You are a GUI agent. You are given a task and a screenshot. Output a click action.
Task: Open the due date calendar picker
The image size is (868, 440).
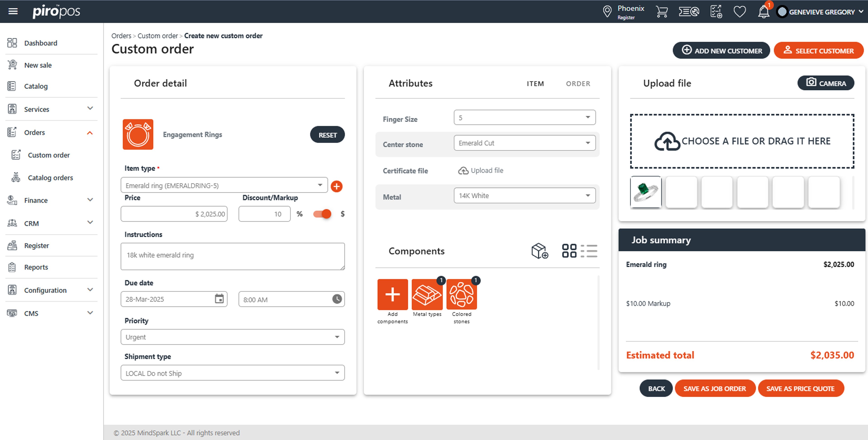219,299
